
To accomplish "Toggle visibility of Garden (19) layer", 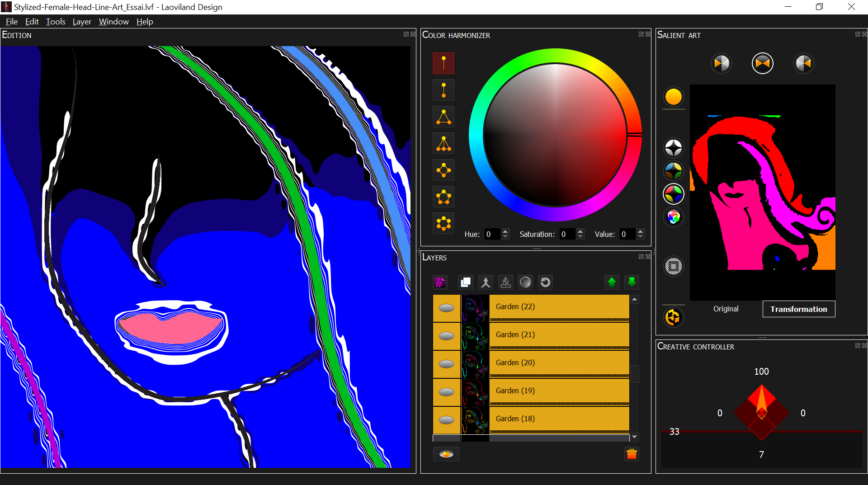I will (x=447, y=392).
